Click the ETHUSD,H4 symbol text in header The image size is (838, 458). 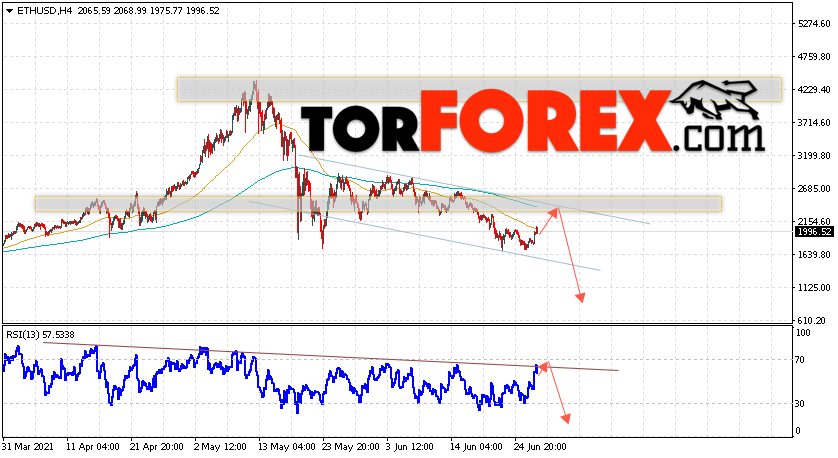coord(44,11)
